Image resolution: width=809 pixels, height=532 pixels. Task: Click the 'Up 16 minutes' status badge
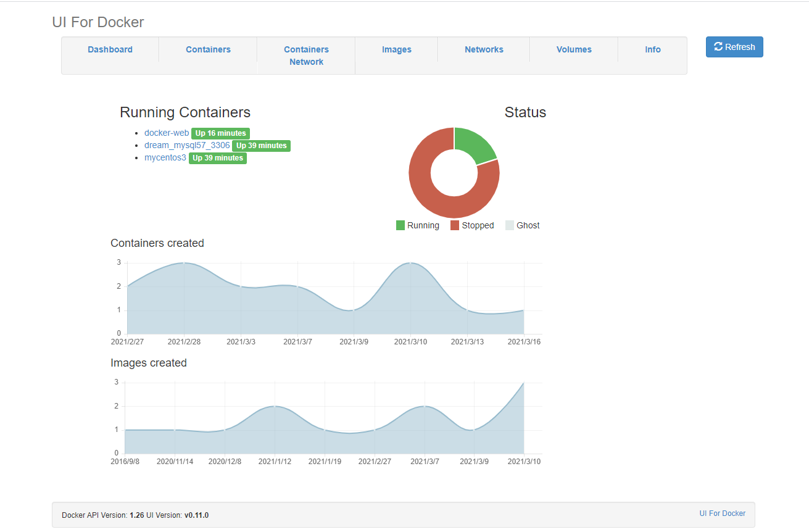point(220,133)
